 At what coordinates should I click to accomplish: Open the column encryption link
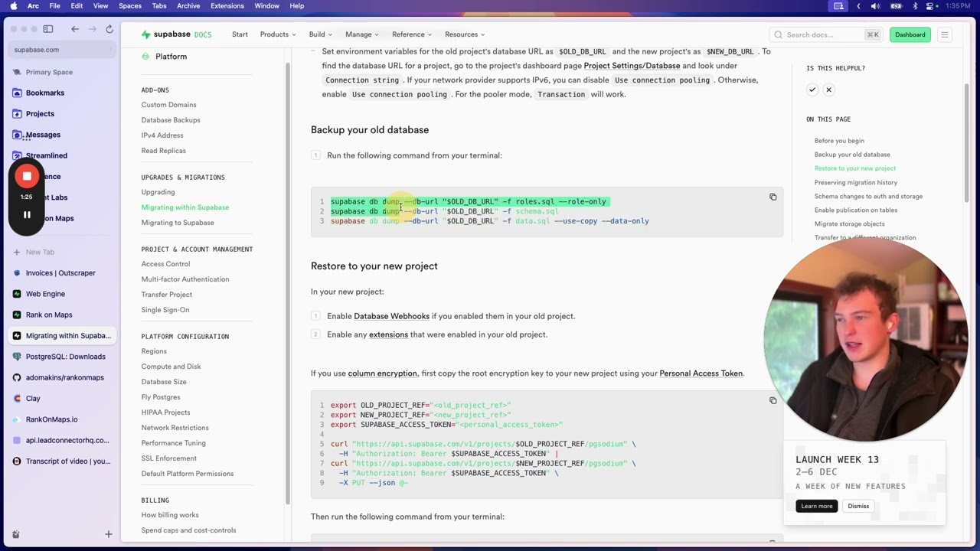(x=382, y=373)
